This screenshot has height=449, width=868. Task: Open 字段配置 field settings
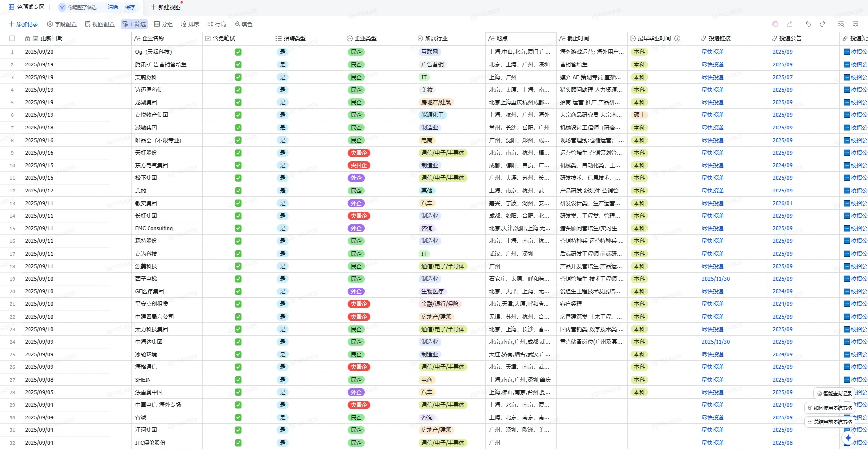(x=62, y=24)
